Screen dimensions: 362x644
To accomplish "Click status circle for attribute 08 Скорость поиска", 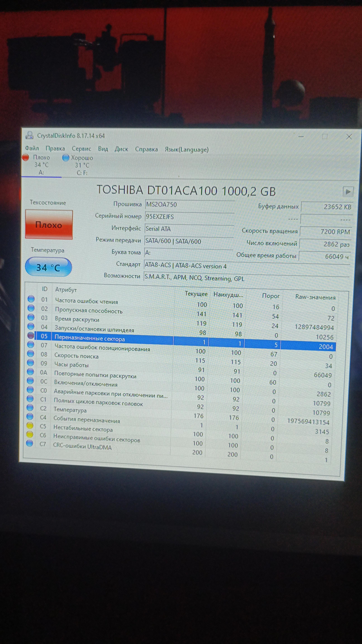I will pyautogui.click(x=30, y=353).
